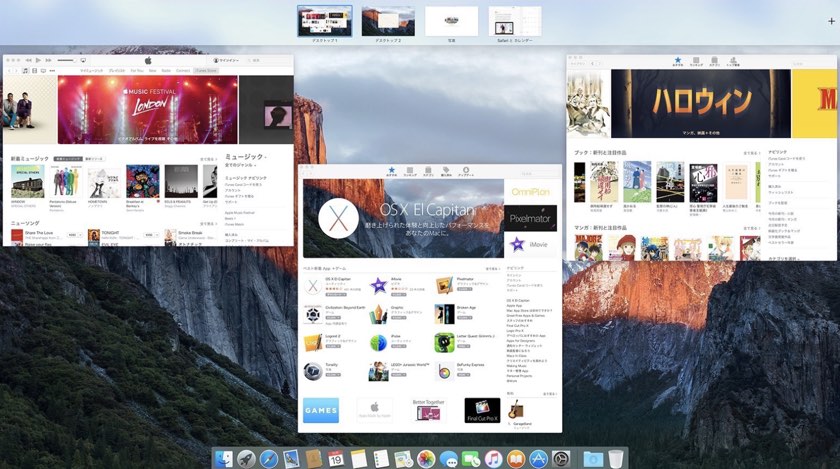The width and height of the screenshot is (840, 469).
Task: Open Reminders list icon in the Dock
Action: 381,459
